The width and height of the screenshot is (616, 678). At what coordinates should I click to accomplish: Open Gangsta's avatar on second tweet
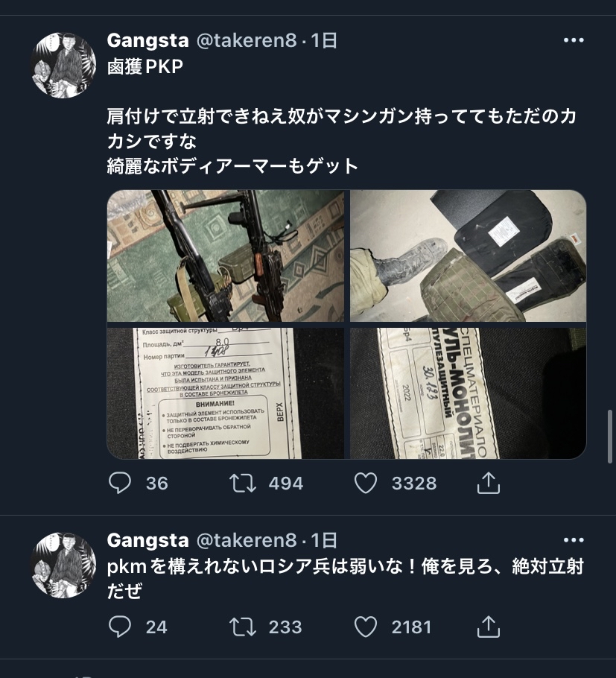63,565
